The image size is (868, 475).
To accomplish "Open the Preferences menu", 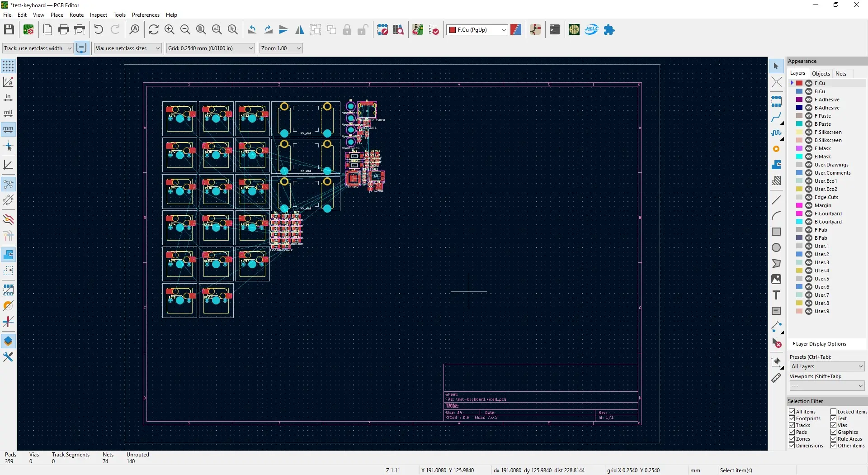I will coord(146,15).
